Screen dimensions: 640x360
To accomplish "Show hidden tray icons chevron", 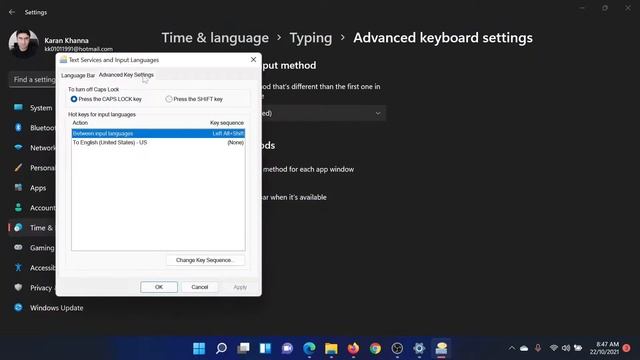I will pyautogui.click(x=511, y=348).
